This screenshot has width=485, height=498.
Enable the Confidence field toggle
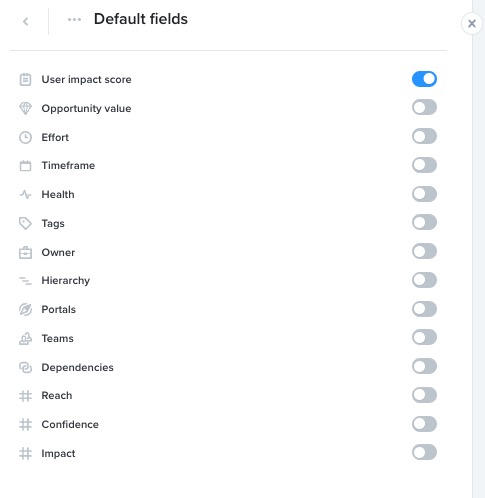[424, 424]
